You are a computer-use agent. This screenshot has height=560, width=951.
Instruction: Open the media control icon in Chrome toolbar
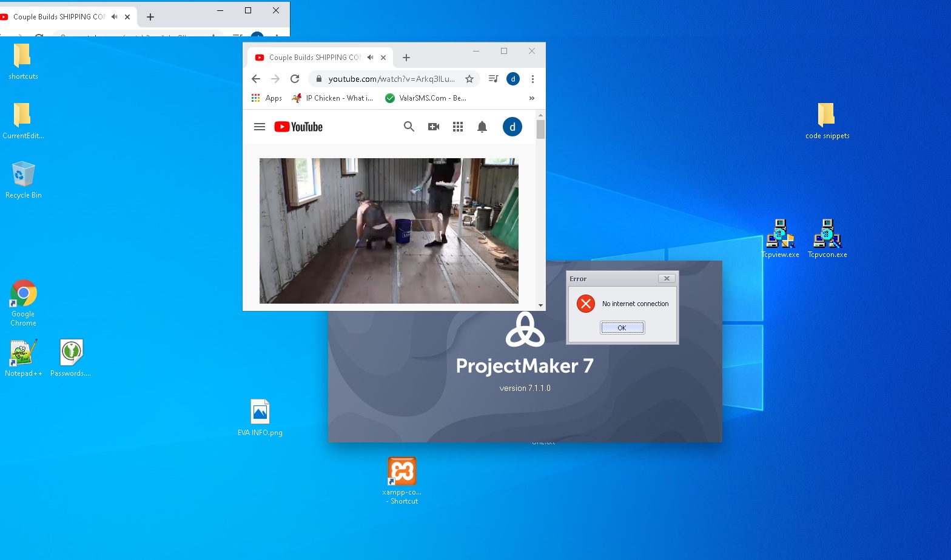click(494, 79)
